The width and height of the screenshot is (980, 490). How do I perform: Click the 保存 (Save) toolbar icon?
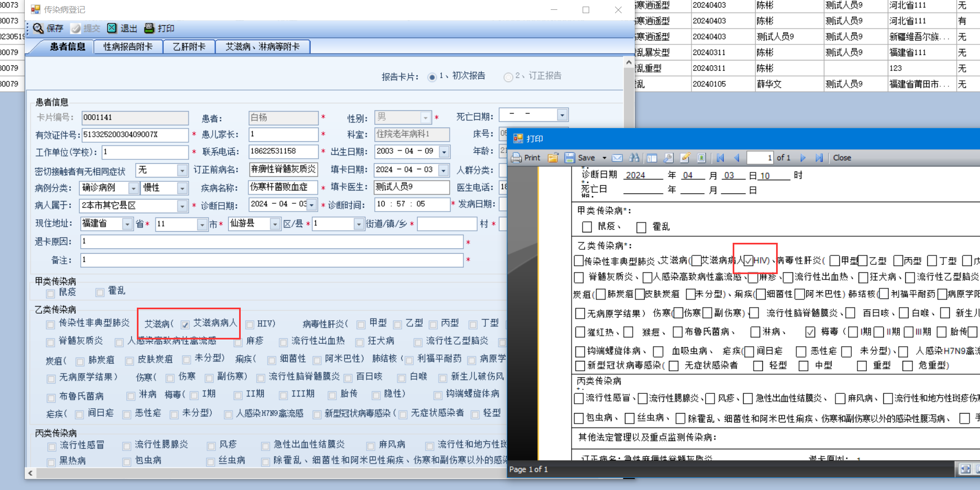[x=38, y=28]
